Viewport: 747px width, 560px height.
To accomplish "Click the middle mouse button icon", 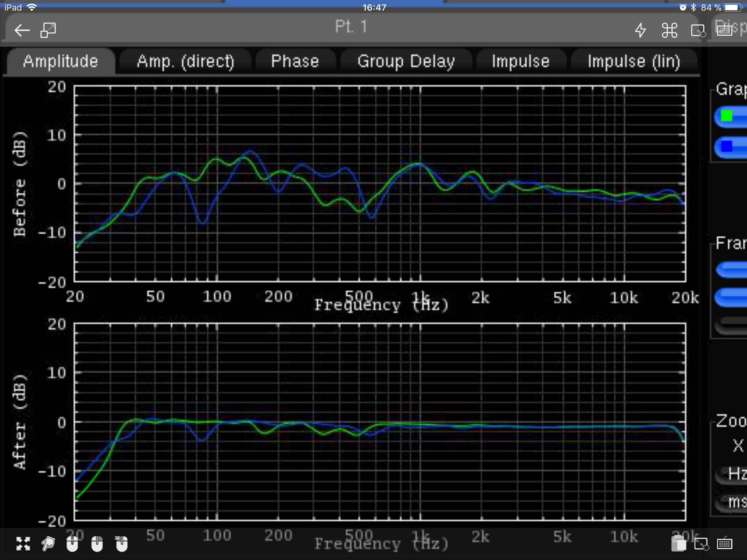I will coord(97,544).
